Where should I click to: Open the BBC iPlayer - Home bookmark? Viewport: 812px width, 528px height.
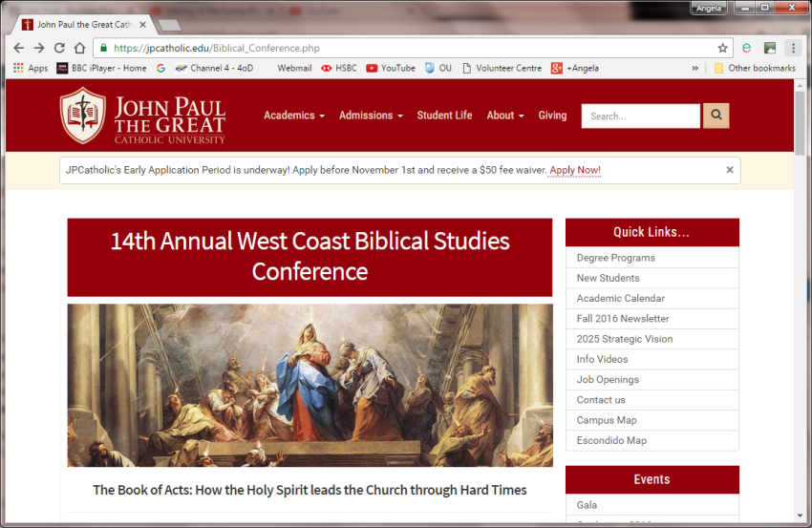coord(101,68)
